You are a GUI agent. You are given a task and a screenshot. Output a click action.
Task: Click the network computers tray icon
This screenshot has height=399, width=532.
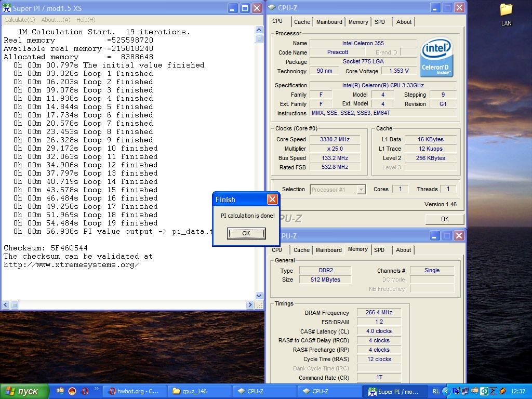(465, 391)
